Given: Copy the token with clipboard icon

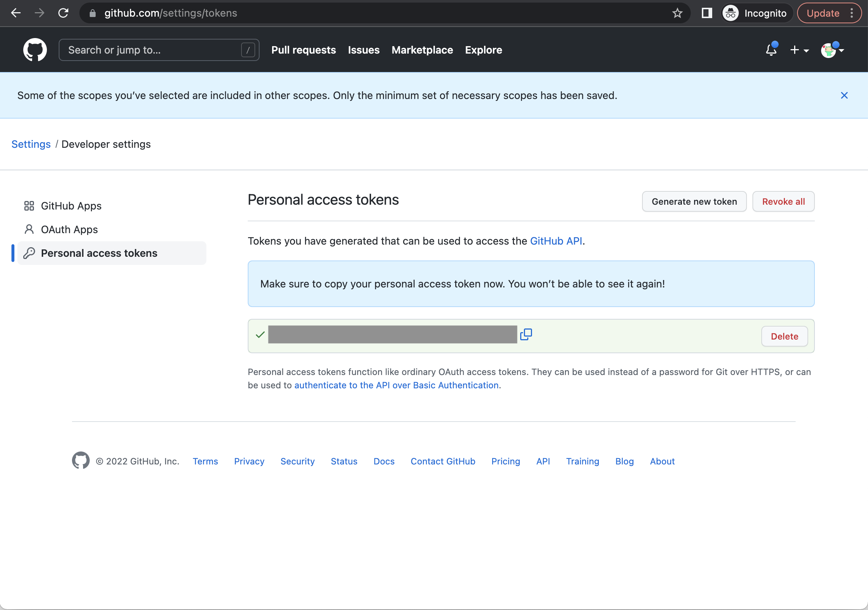Looking at the screenshot, I should 526,334.
